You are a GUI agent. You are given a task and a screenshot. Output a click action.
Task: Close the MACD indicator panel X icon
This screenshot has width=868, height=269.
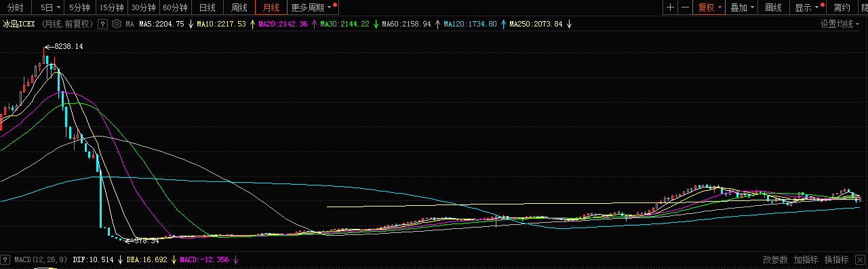[x=859, y=259]
